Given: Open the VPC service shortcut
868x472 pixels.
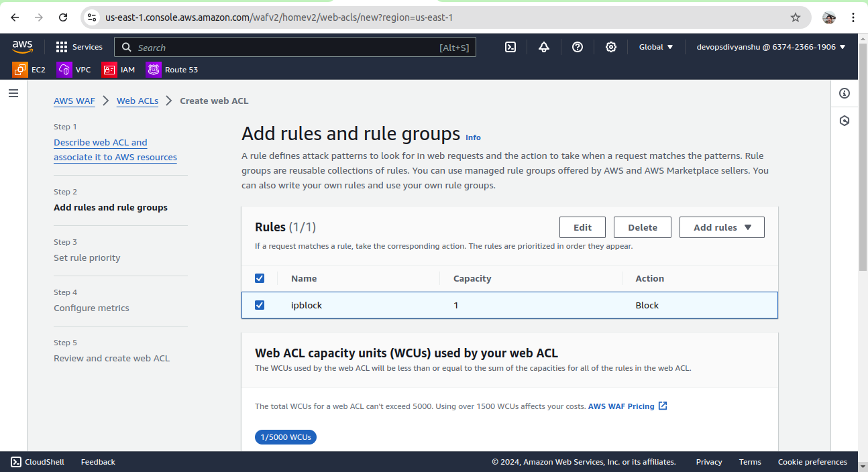Looking at the screenshot, I should [x=74, y=69].
